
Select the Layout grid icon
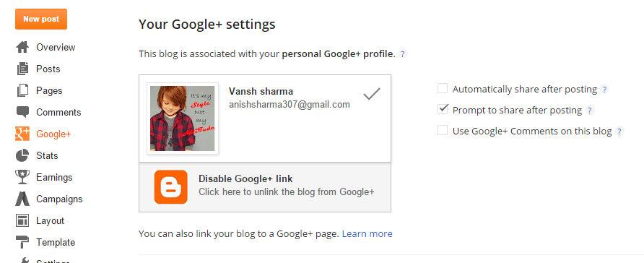click(x=22, y=220)
